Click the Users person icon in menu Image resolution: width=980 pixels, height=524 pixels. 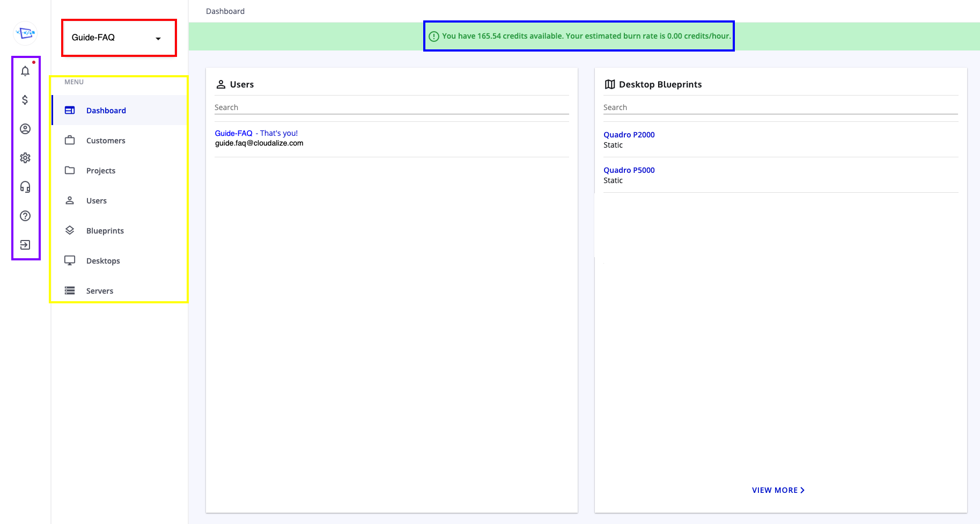tap(70, 200)
